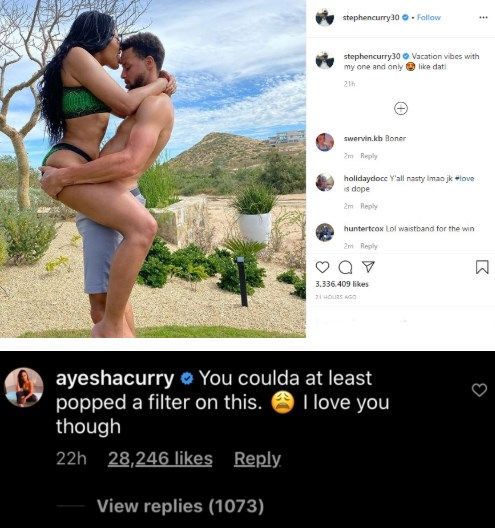The height and width of the screenshot is (528, 495).
Task: Open the huntertcox profile avatar
Action: (325, 232)
